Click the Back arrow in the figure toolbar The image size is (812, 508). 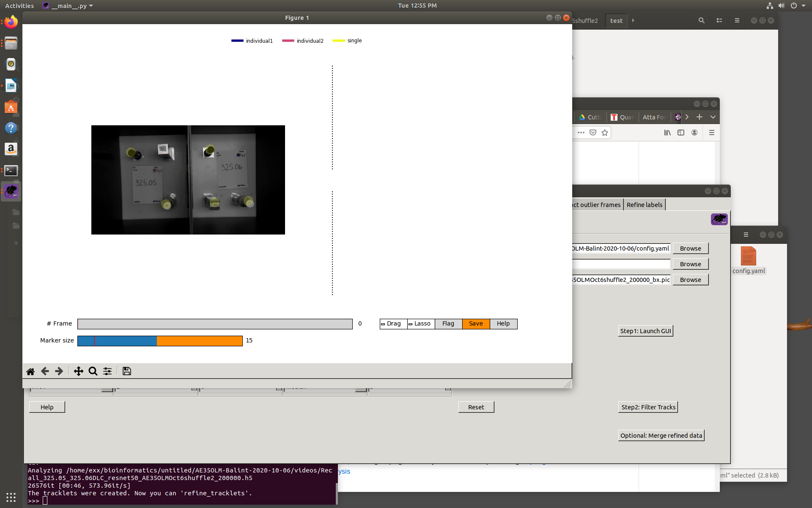(x=45, y=371)
